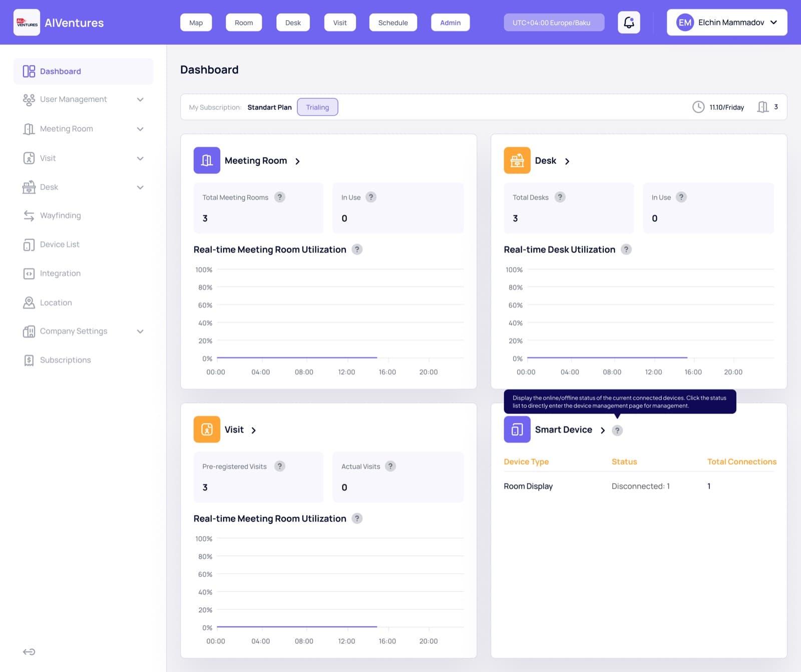Select the Admin tab
This screenshot has height=672, width=801.
pos(450,23)
